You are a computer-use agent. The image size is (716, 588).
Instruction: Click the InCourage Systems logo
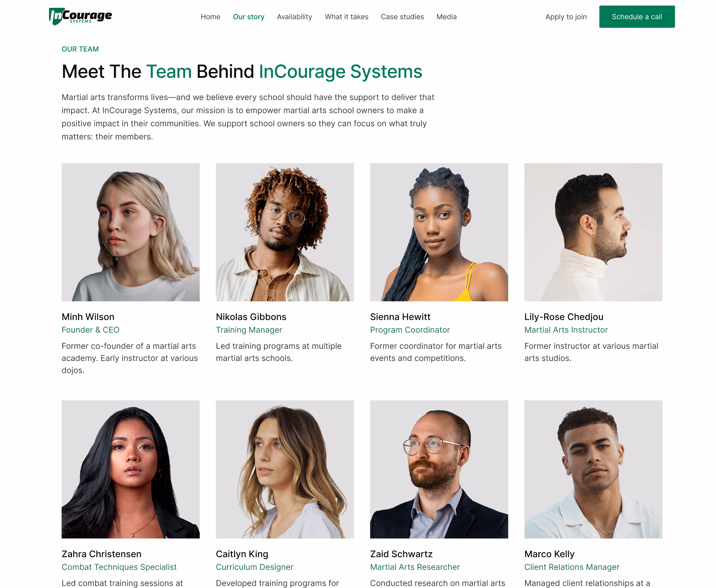click(x=80, y=17)
